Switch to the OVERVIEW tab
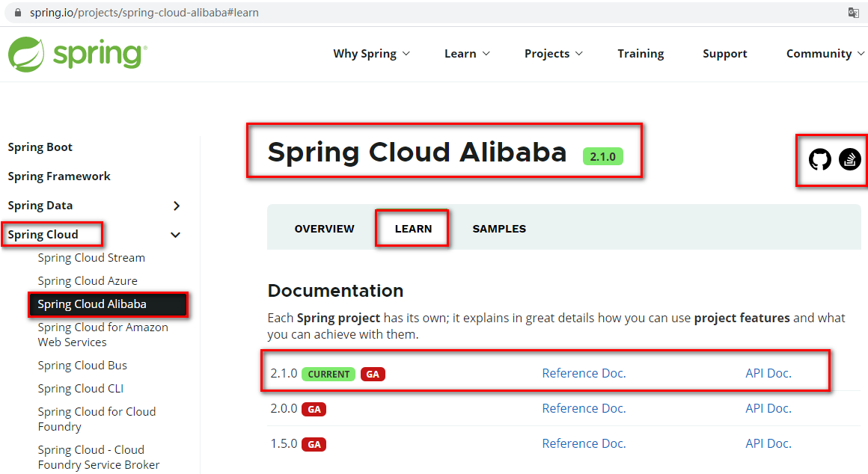 tap(325, 229)
